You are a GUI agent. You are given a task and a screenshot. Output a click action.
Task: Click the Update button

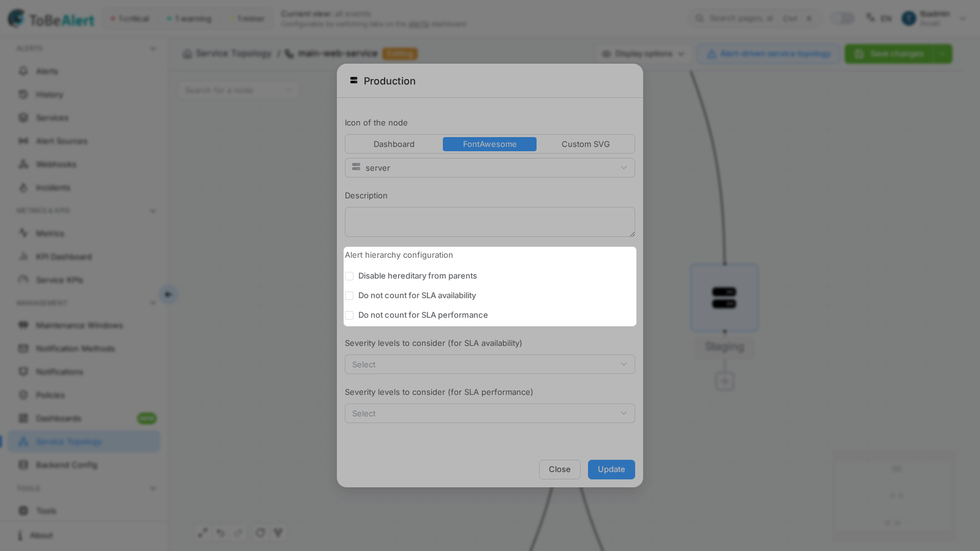click(x=611, y=470)
